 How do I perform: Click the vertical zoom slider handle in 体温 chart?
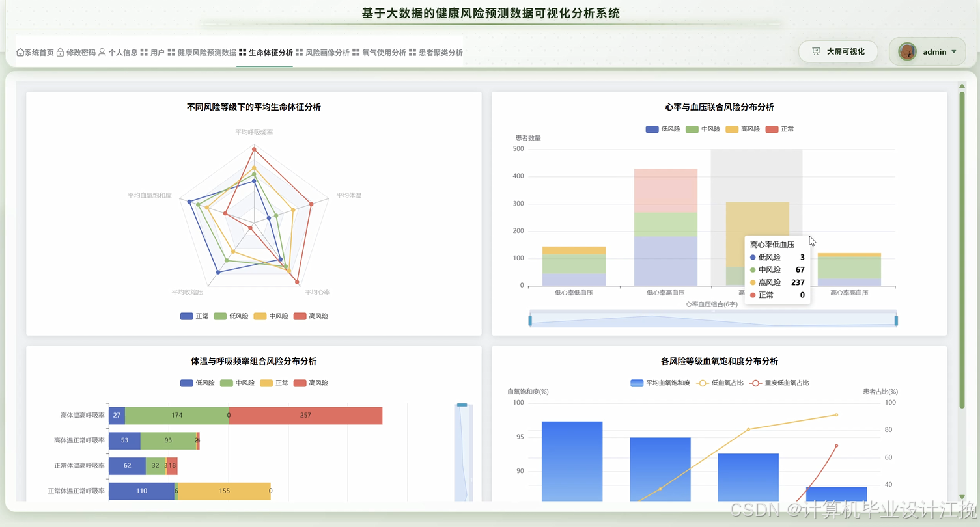(462, 405)
